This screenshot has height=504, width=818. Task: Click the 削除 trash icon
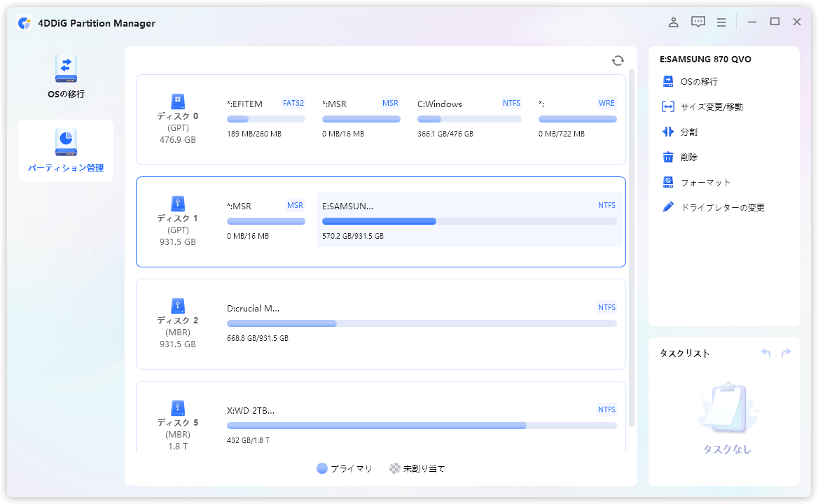[667, 157]
